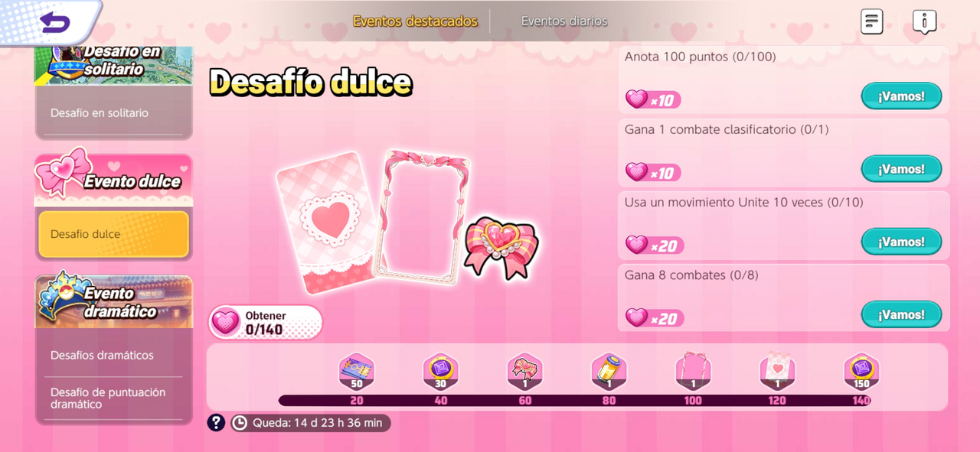Select the purple coin reward at 40

click(x=441, y=372)
